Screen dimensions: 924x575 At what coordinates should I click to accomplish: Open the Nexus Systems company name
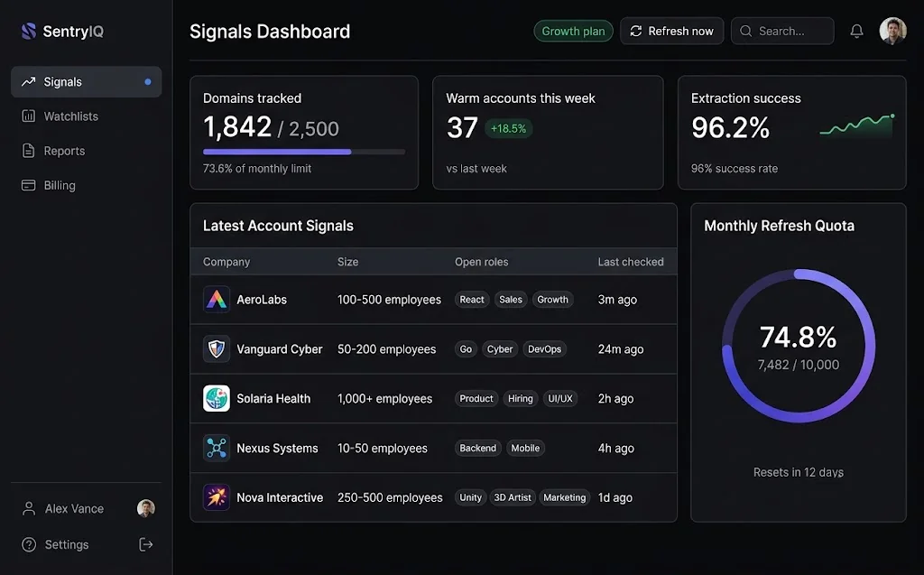point(277,449)
